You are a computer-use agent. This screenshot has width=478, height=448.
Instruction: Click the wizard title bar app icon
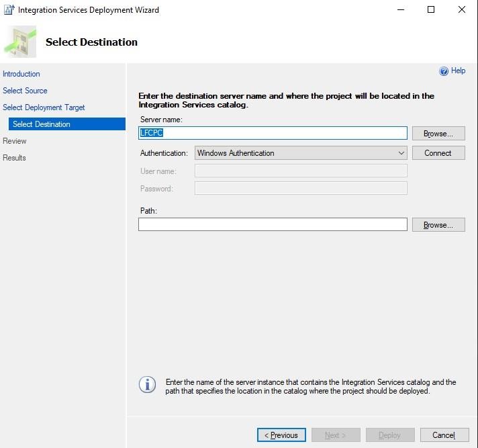9,9
